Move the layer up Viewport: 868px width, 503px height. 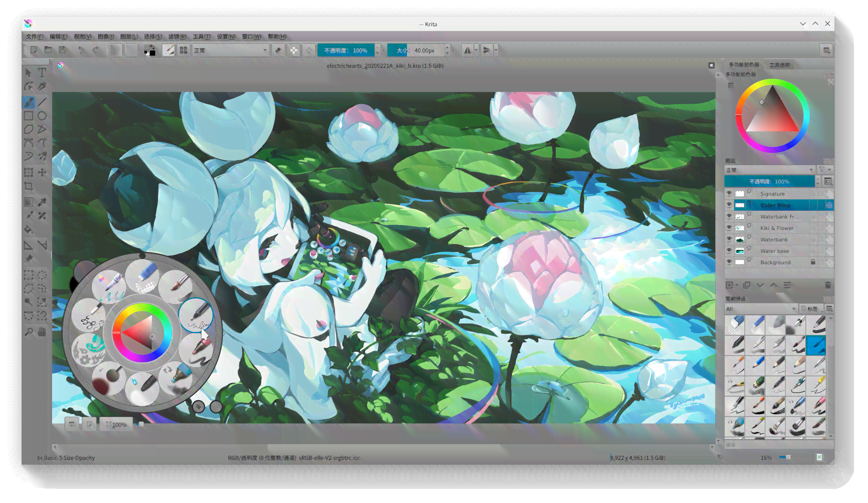click(774, 285)
